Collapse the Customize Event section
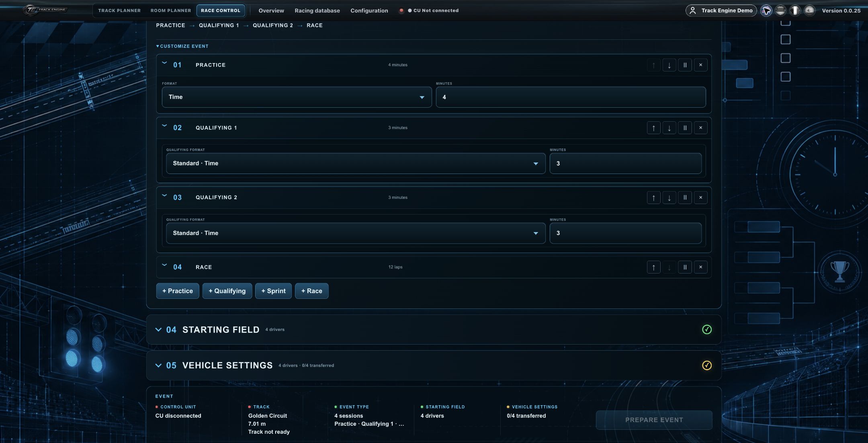 click(182, 46)
